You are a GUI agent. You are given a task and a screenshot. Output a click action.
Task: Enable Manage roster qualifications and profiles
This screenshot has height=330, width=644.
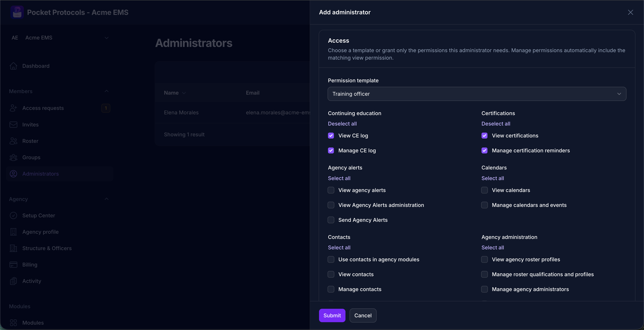(484, 274)
